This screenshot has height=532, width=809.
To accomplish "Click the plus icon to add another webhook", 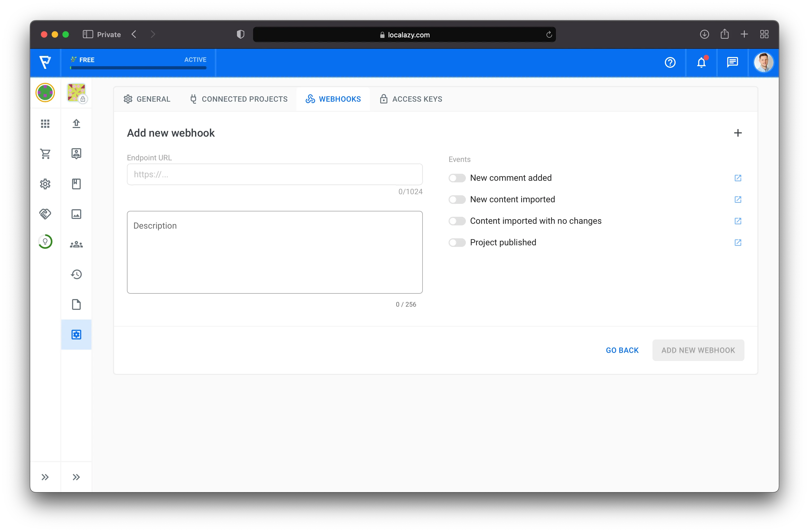I will tap(738, 133).
